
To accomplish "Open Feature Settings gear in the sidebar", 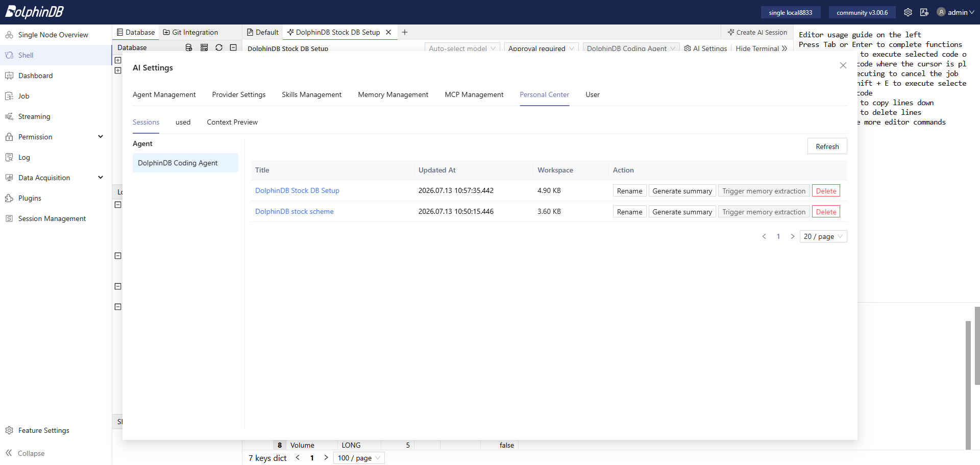I will coord(9,430).
